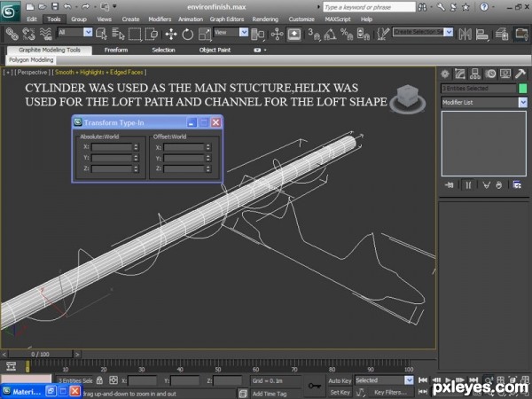
Task: Select the Bind to Space Warp tool
Action: [x=46, y=34]
